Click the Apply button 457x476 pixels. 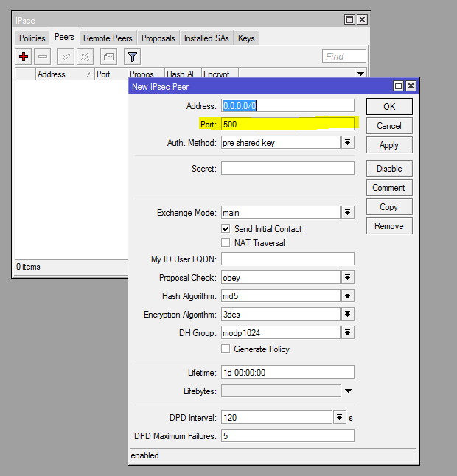(389, 145)
